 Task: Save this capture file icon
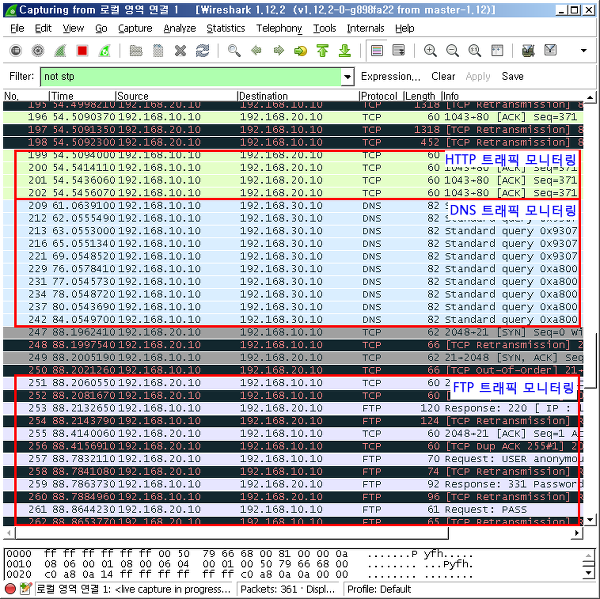[x=158, y=51]
